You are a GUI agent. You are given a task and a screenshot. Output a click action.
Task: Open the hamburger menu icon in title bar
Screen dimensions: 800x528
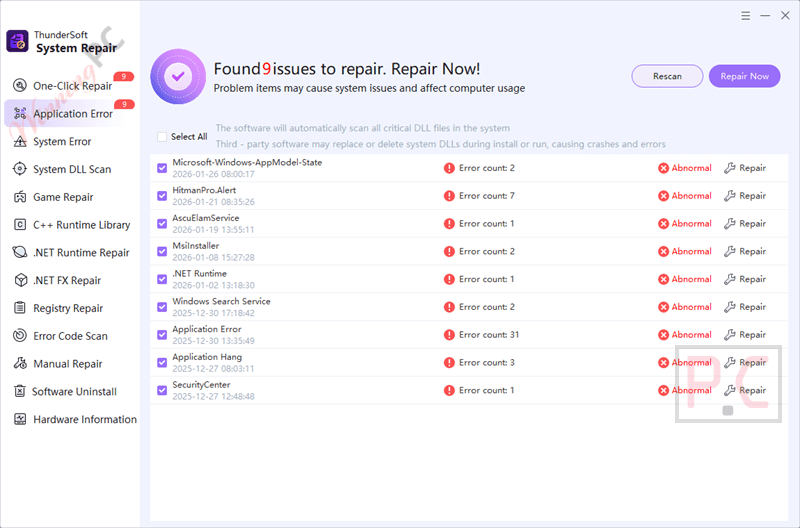(745, 16)
